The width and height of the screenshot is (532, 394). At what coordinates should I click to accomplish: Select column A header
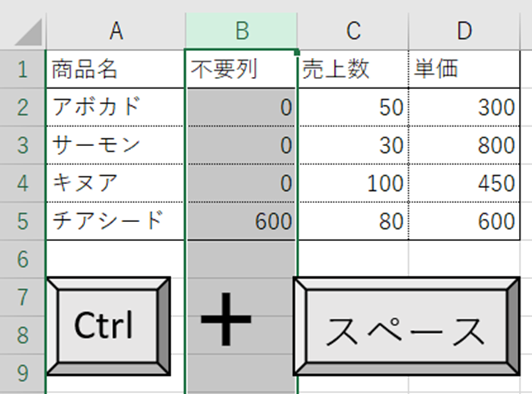point(116,31)
